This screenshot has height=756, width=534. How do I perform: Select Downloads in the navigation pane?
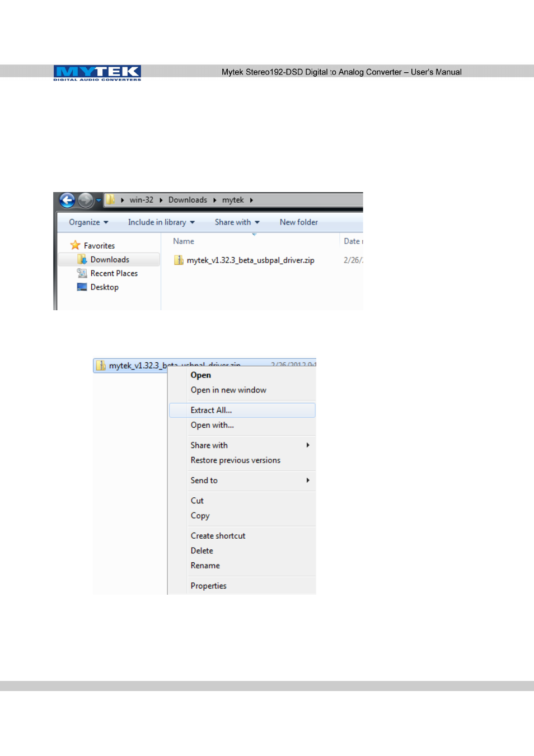pos(110,260)
